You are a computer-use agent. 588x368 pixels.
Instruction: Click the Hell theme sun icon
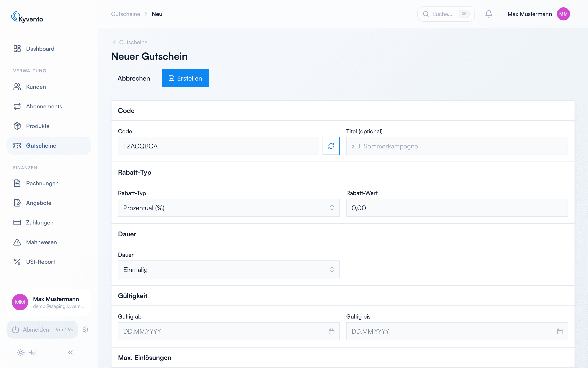[x=21, y=352]
